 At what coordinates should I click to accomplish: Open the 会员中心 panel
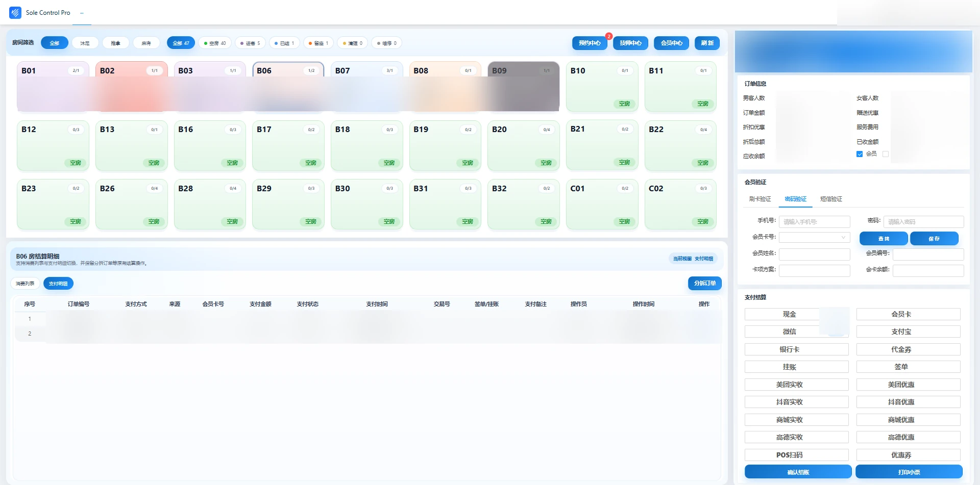[x=672, y=43]
